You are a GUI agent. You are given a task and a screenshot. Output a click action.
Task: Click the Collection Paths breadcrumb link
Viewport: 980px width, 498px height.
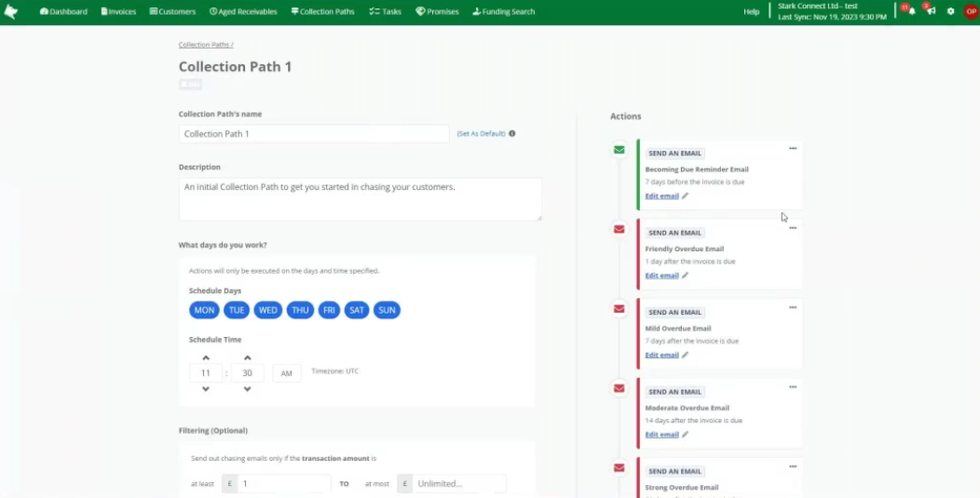[204, 45]
